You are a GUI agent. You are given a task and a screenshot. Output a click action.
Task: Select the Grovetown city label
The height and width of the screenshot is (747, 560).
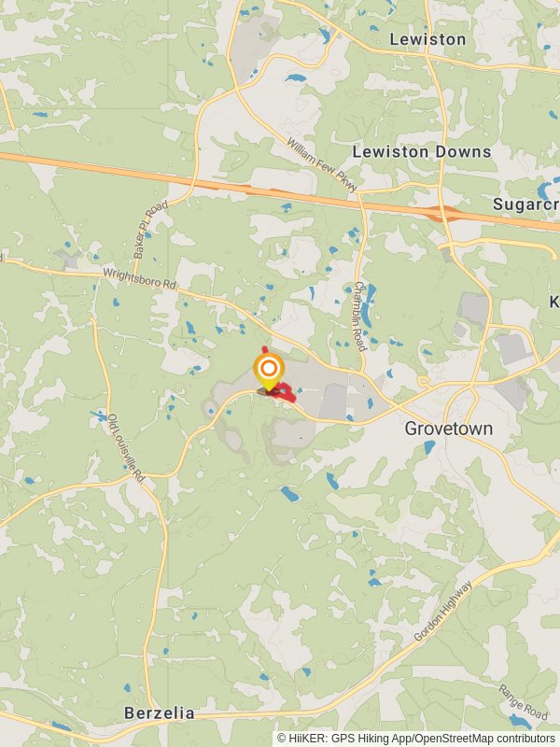tap(449, 429)
